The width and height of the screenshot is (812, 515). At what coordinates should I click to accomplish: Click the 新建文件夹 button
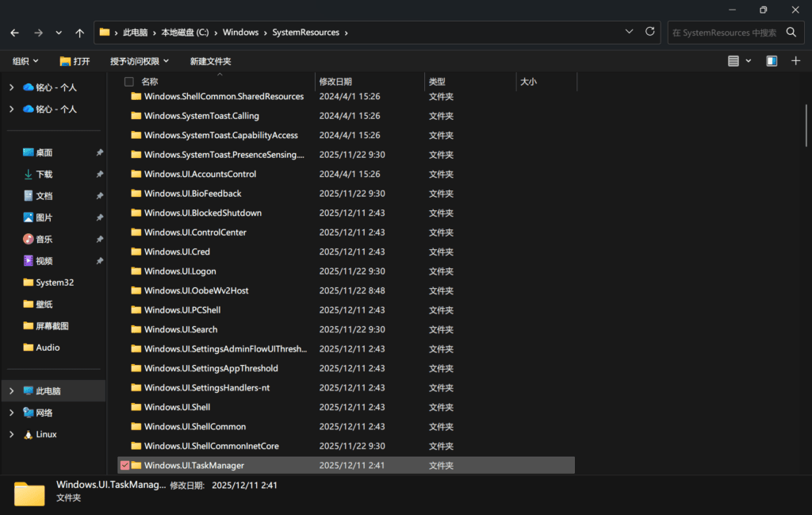210,61
